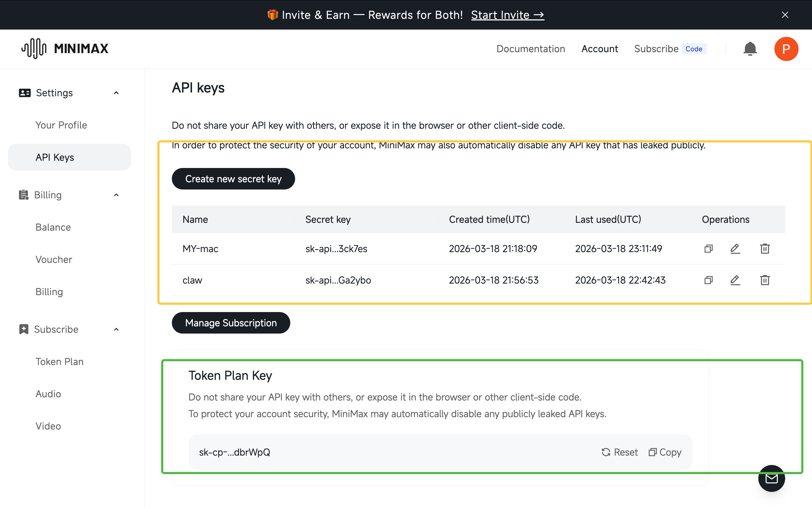Click Manage Subscription button
The height and width of the screenshot is (508, 812).
click(x=231, y=323)
